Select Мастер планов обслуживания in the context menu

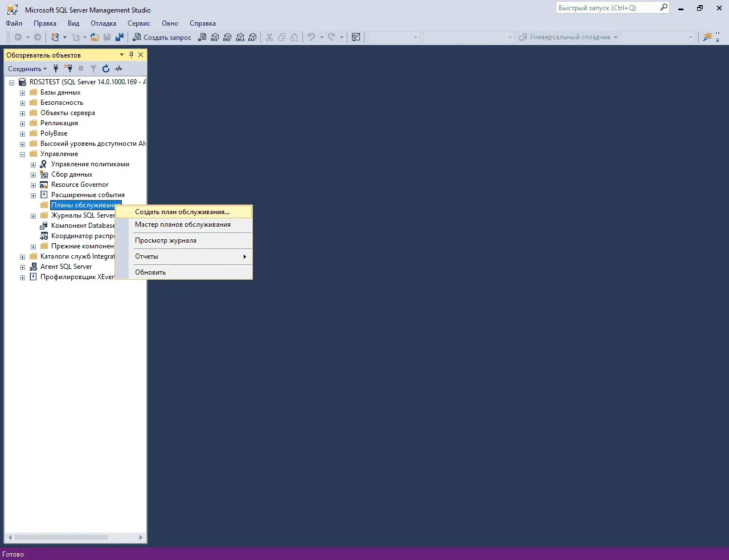pyautogui.click(x=182, y=224)
